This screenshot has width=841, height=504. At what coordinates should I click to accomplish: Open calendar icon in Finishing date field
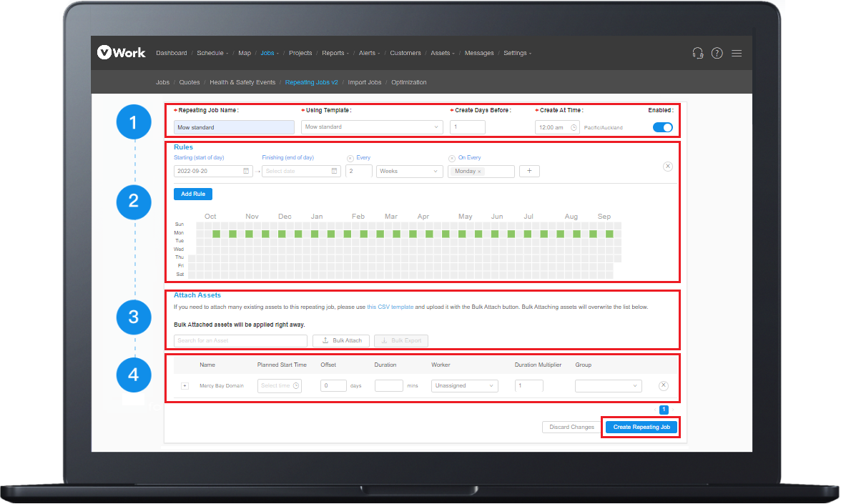[x=334, y=171]
